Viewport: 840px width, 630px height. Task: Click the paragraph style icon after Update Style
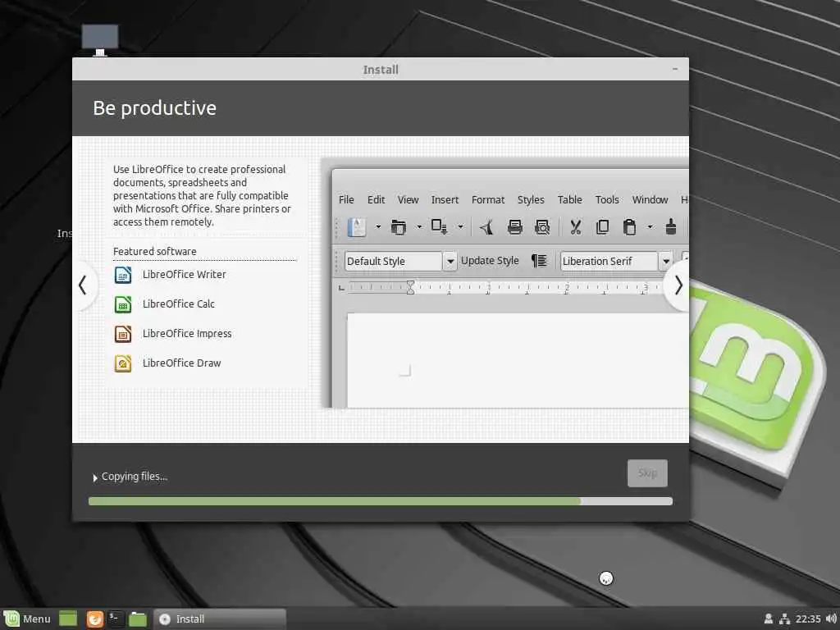[539, 261]
